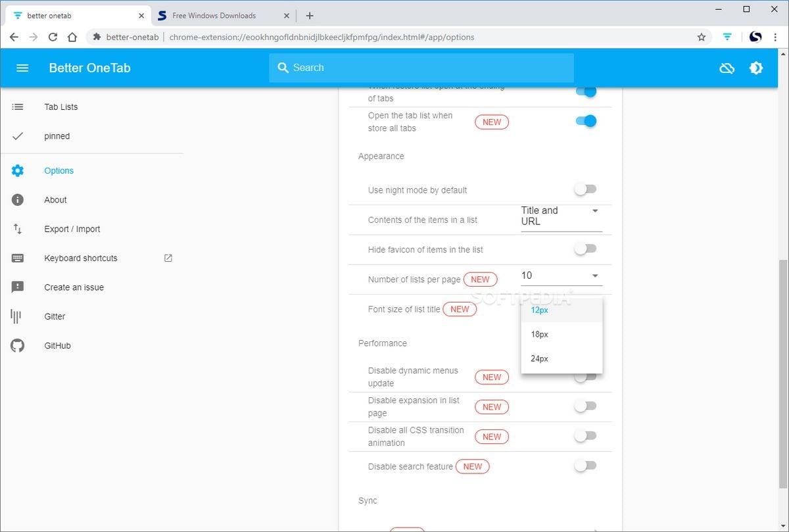Image resolution: width=789 pixels, height=532 pixels.
Task: Click the search magnifier icon
Action: coord(283,68)
